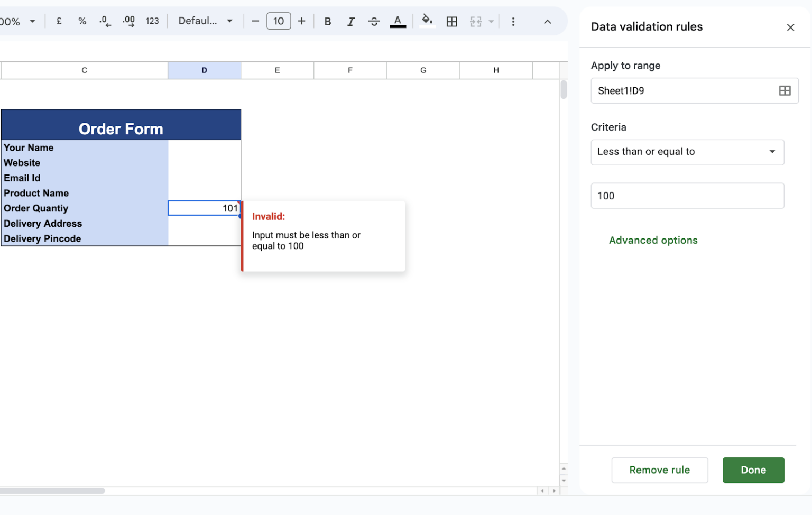
Task: Apply italic formatting
Action: click(350, 22)
